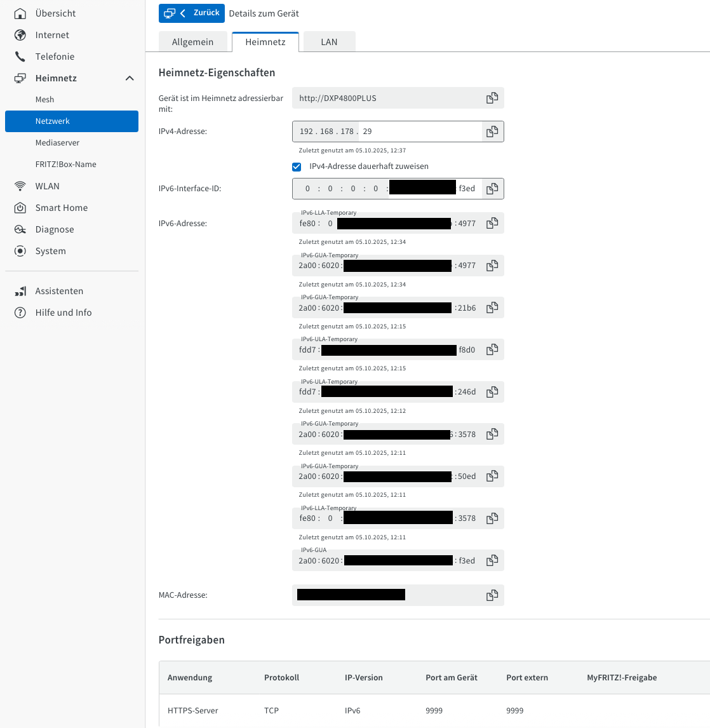Image resolution: width=710 pixels, height=728 pixels.
Task: Click the Diagnose icon in sidebar
Action: tap(20, 229)
